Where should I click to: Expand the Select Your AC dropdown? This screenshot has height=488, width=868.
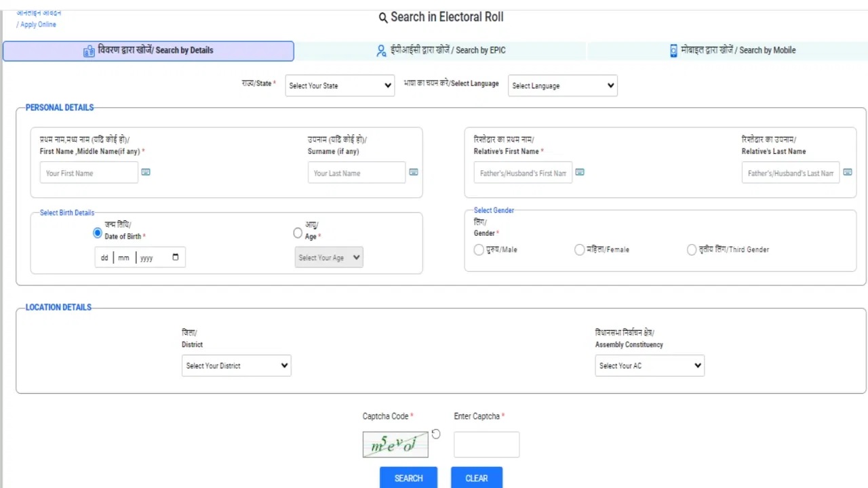click(649, 366)
